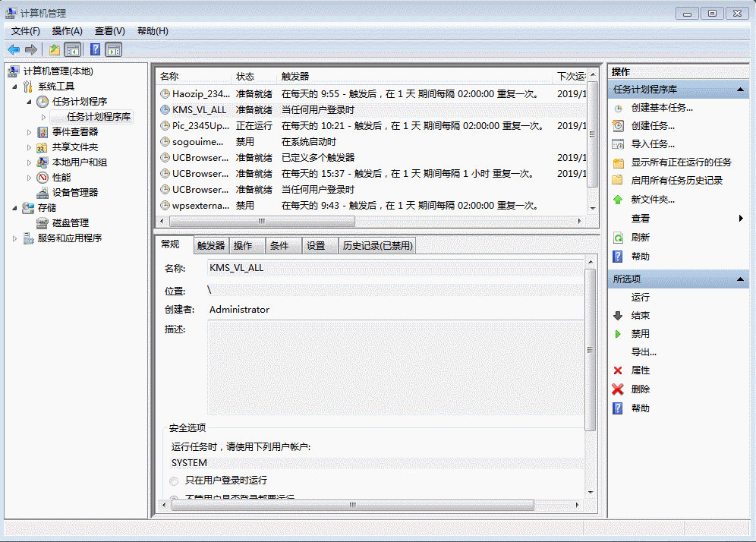Click the Create Task (创建任务) icon
The height and width of the screenshot is (542, 756).
point(618,126)
